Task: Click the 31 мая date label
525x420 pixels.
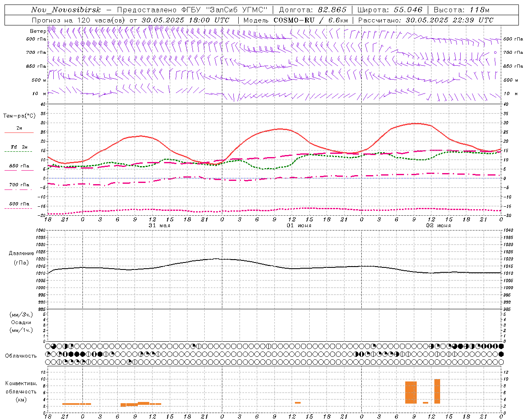Action: (x=160, y=226)
